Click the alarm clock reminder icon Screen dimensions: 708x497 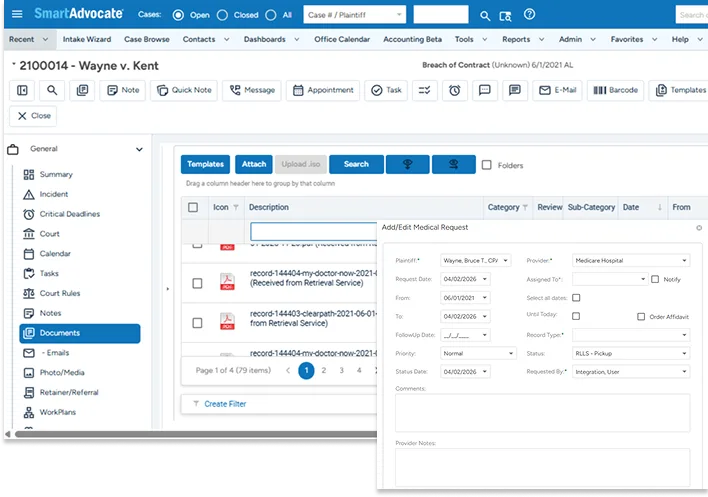(x=455, y=90)
